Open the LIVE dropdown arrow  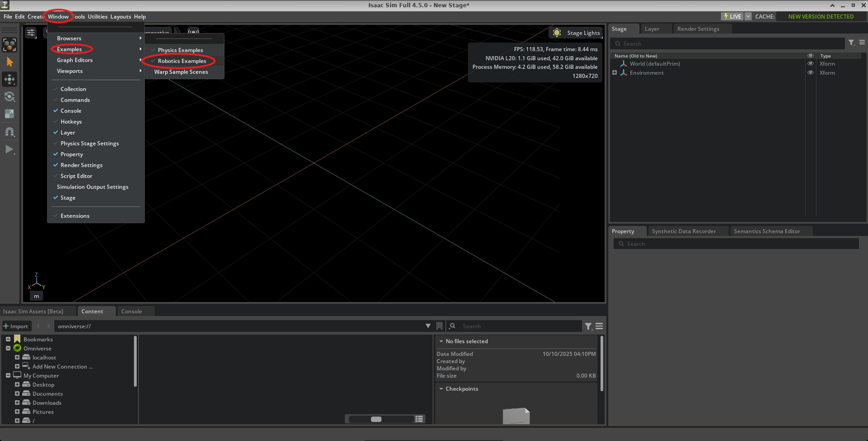pos(748,16)
